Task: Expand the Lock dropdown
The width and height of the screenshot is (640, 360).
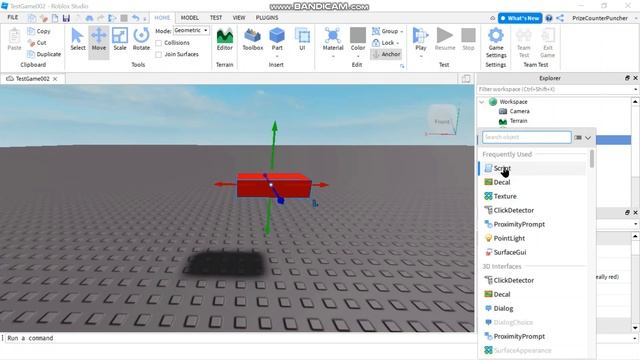Action: click(x=398, y=43)
